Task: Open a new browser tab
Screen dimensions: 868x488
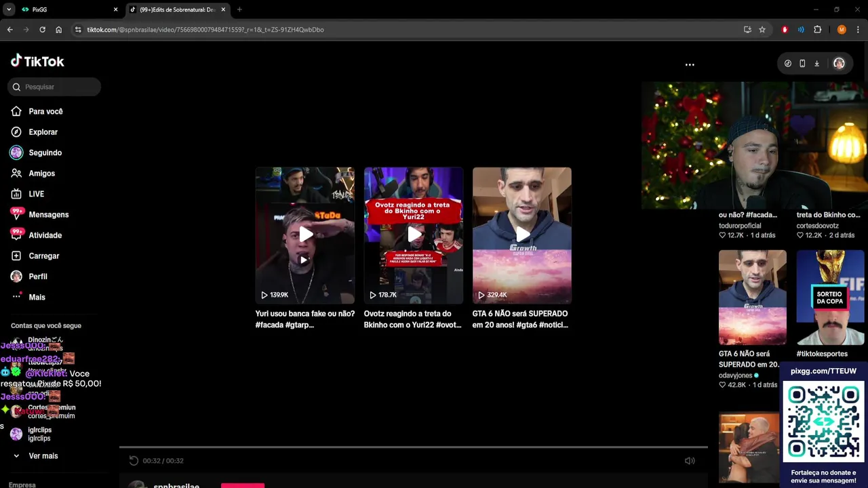Action: click(x=239, y=9)
